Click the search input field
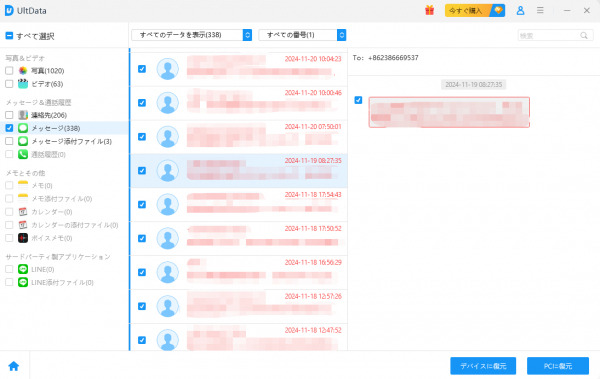 tap(555, 35)
